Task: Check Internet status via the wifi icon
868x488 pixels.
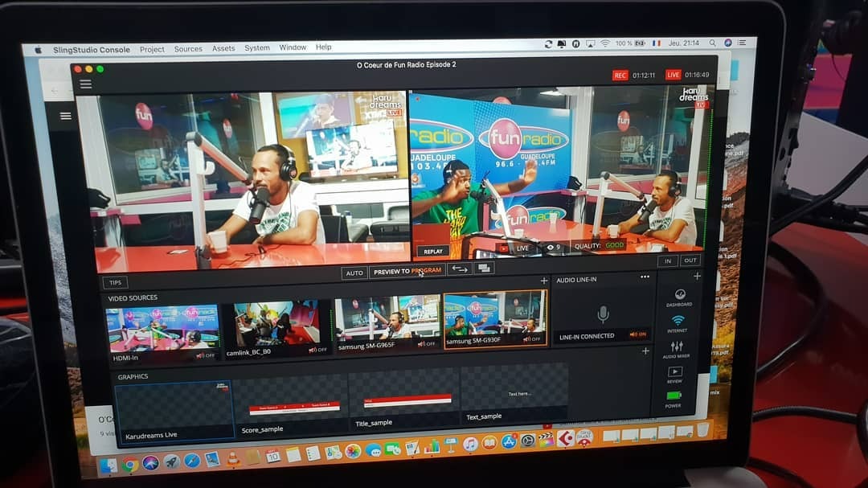Action: [x=676, y=320]
